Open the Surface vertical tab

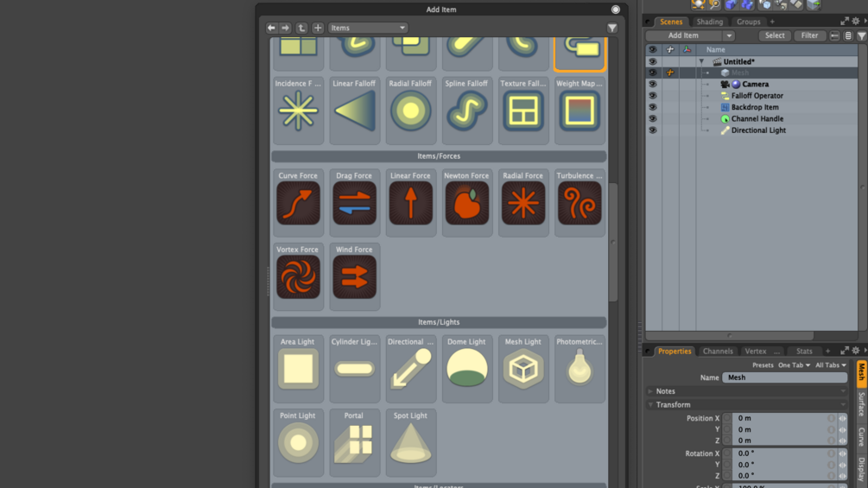pos(861,404)
